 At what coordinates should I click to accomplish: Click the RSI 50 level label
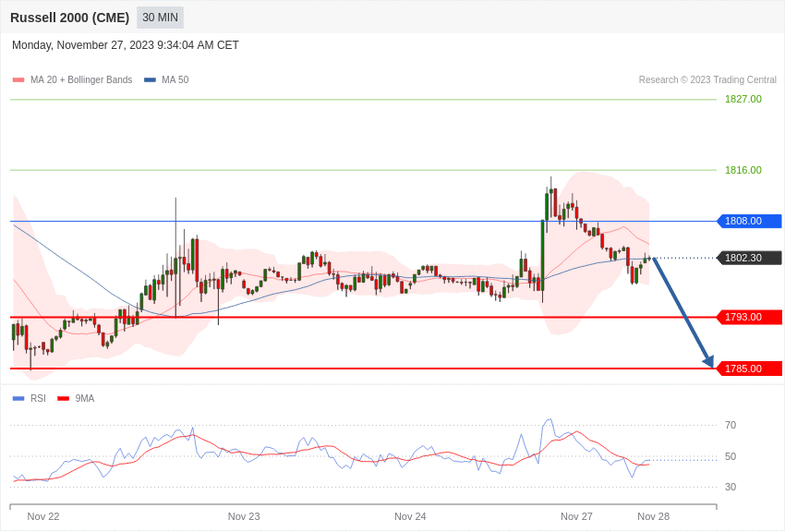pos(731,456)
